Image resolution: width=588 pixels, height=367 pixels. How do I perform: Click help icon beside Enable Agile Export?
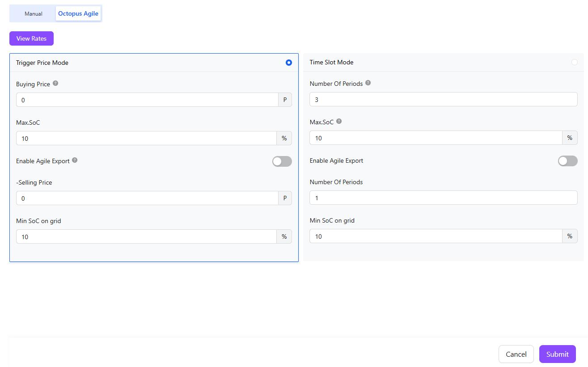[75, 160]
